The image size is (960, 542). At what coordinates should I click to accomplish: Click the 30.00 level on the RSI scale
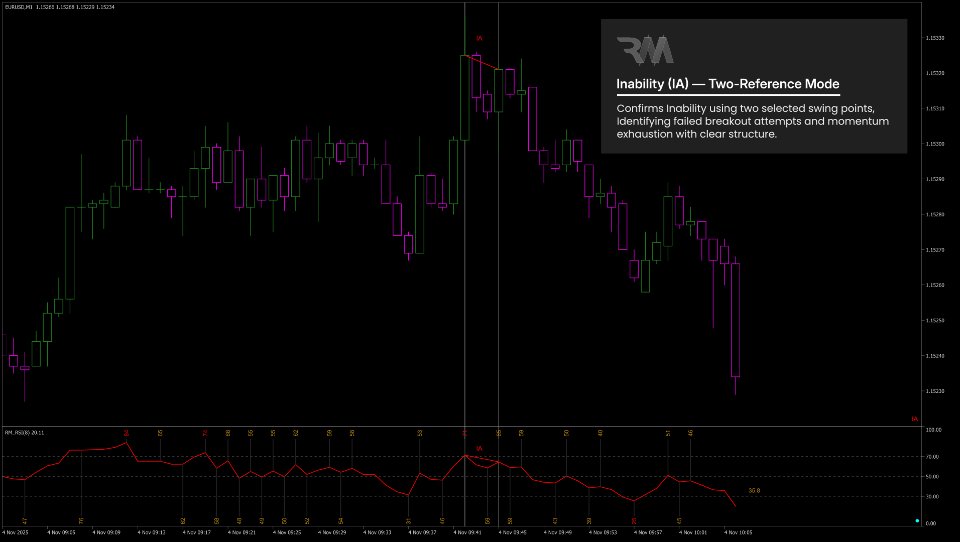click(932, 497)
